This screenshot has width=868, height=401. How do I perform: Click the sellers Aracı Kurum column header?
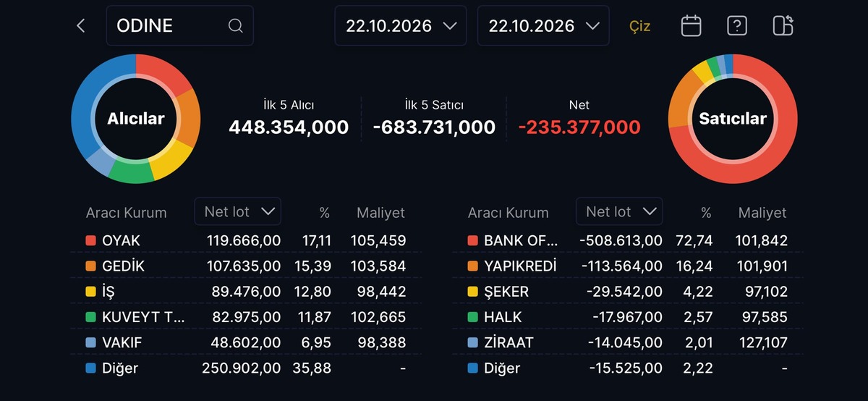click(x=508, y=213)
